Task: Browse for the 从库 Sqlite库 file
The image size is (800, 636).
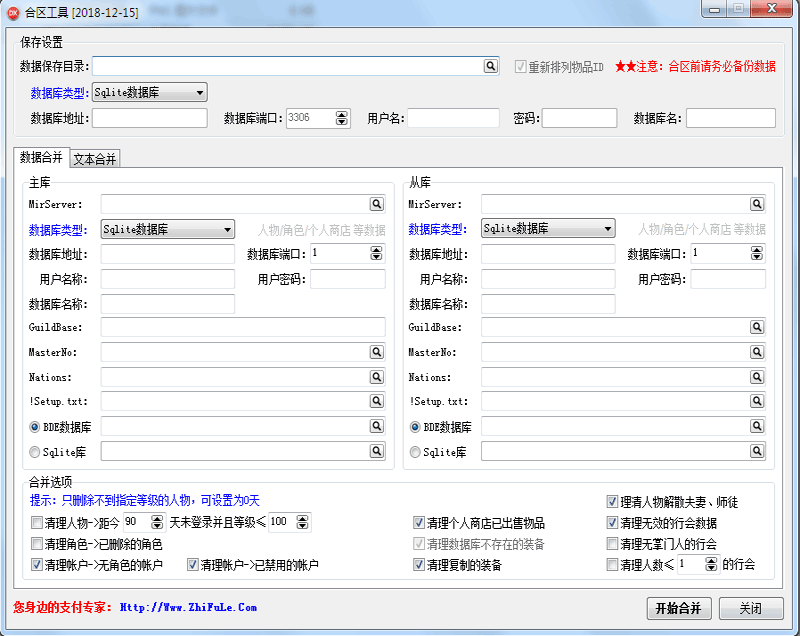Action: pos(757,451)
